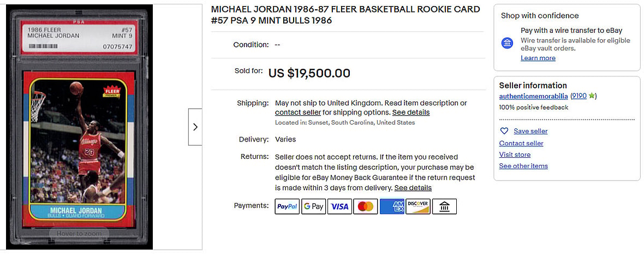Click the Visit store link
The height and width of the screenshot is (255, 644).
point(515,155)
